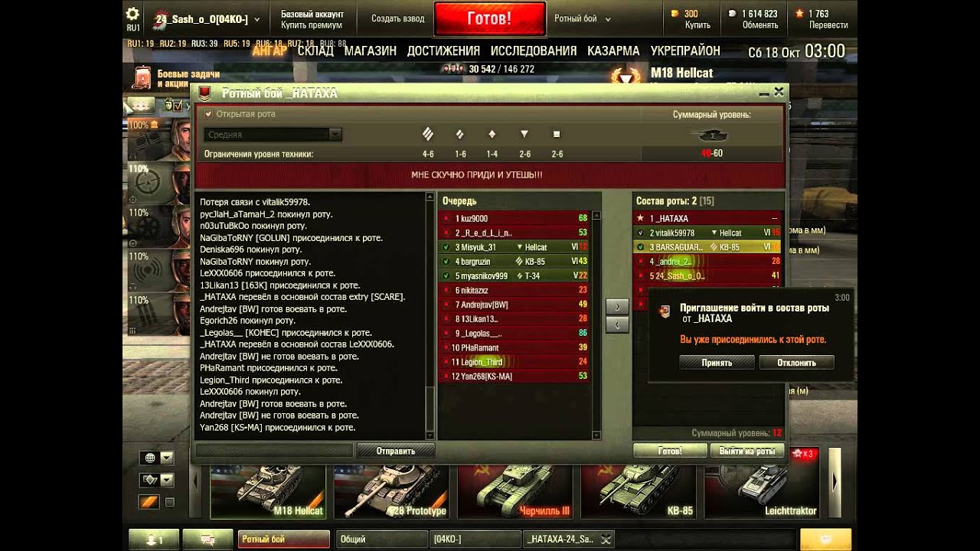
Task: Move player into company with right arrow
Action: (617, 306)
